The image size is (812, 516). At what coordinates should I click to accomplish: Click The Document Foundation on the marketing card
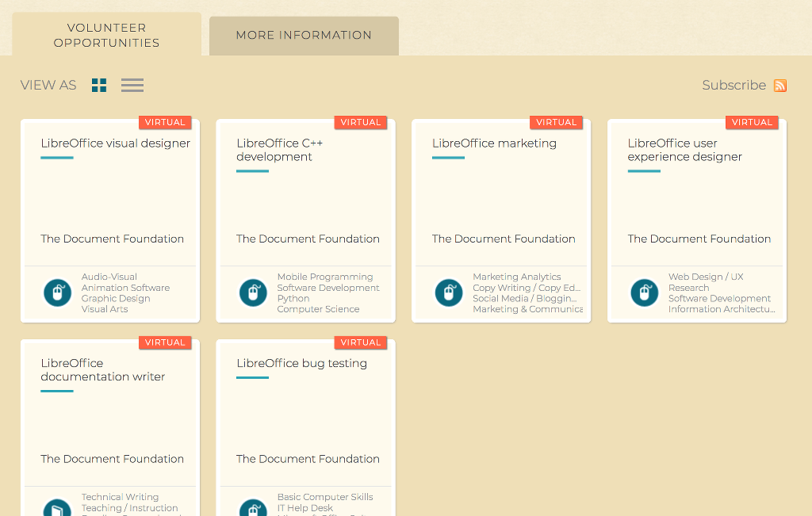[x=504, y=239]
